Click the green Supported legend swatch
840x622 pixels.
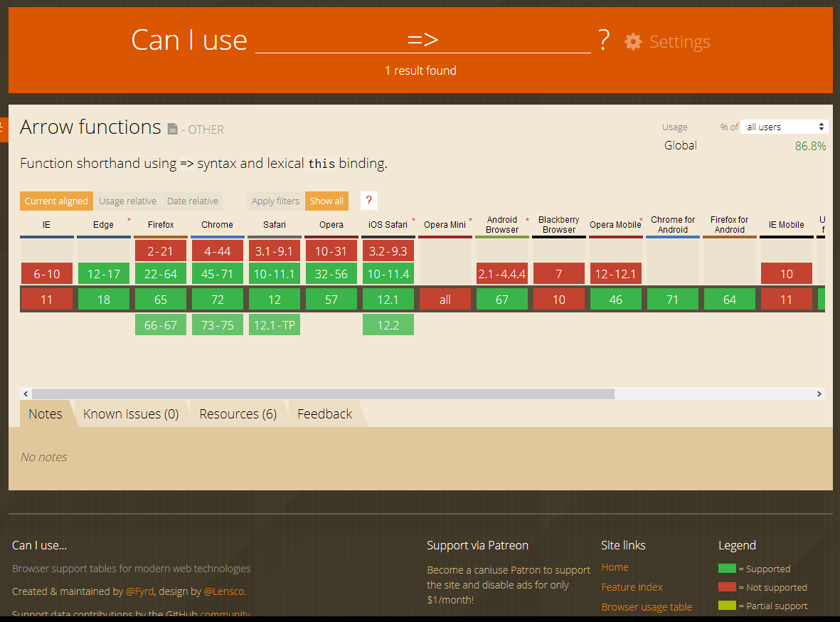click(727, 569)
